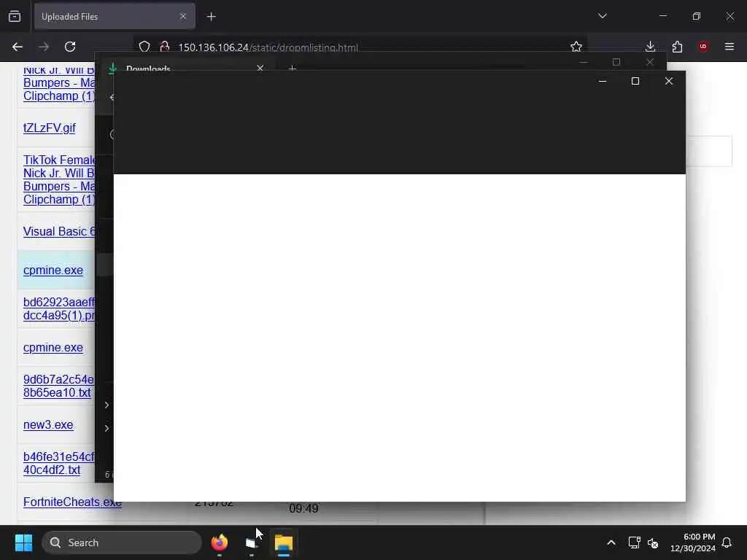Bookmark this page with the star
Image resolution: width=747 pixels, height=560 pixels.
click(x=576, y=47)
